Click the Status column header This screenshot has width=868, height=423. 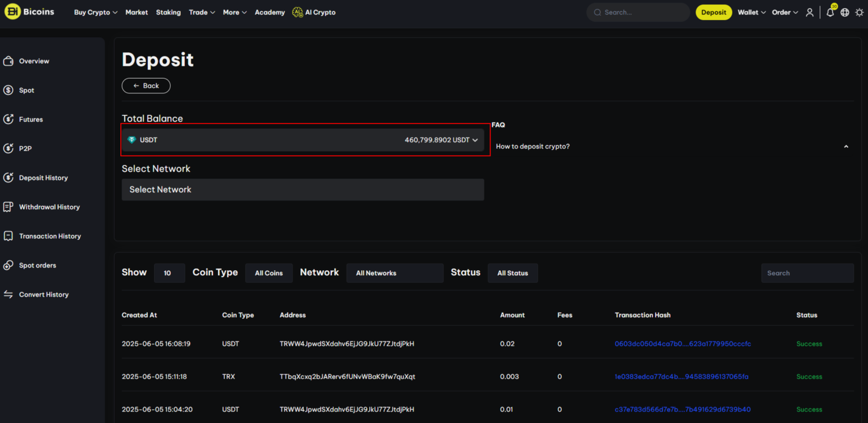(x=807, y=315)
